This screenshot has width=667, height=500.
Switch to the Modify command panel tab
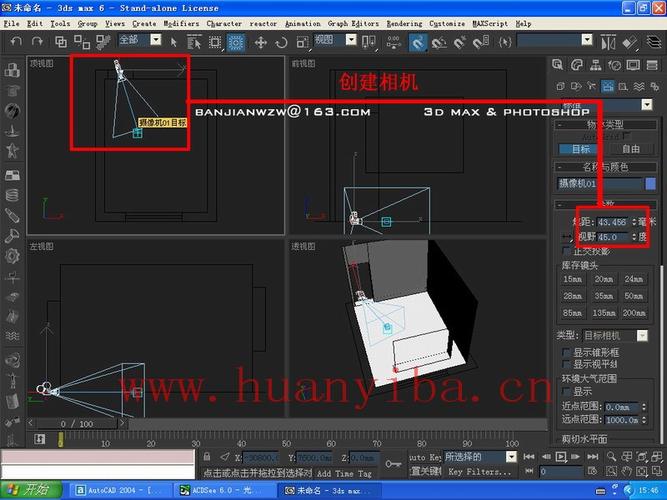click(x=576, y=65)
